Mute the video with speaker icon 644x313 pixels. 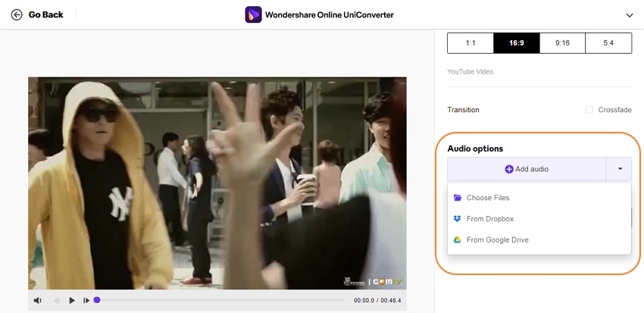click(37, 301)
